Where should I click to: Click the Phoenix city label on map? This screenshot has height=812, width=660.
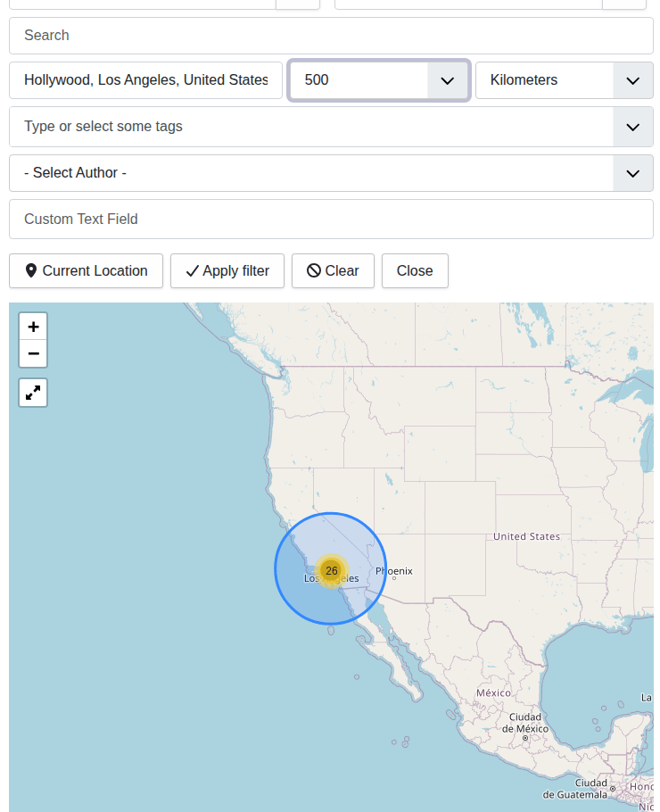pyautogui.click(x=394, y=571)
